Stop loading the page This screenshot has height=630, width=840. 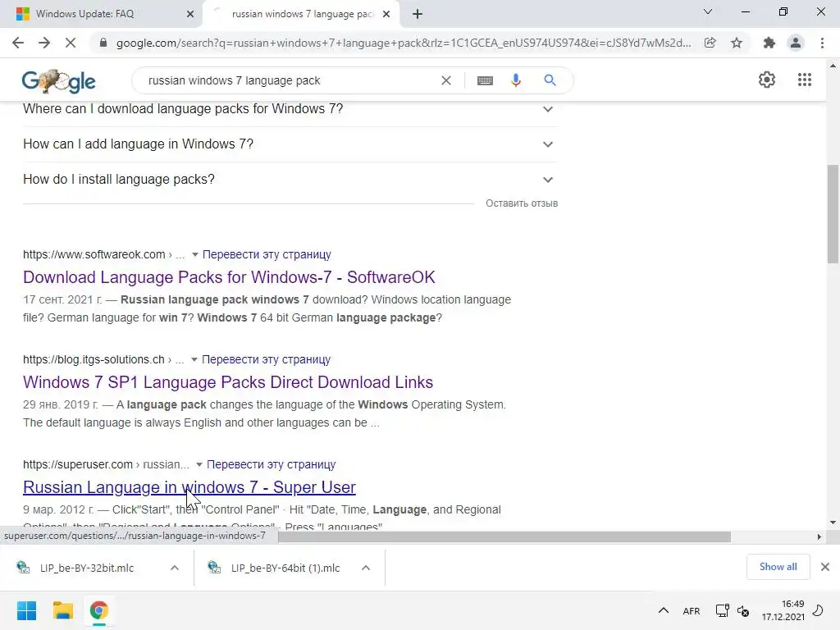(71, 43)
